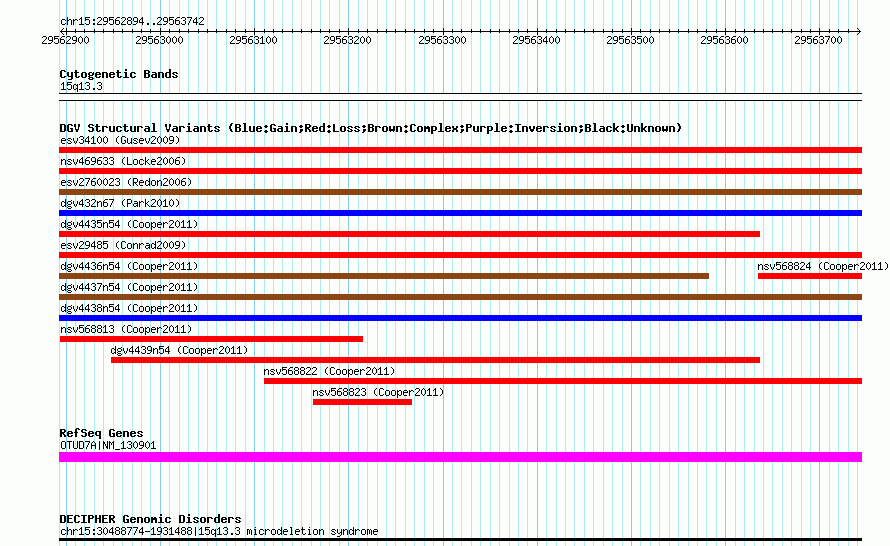Click the black DECIPHER disorder bar
Screen dimensions: 890x546
coord(460,539)
